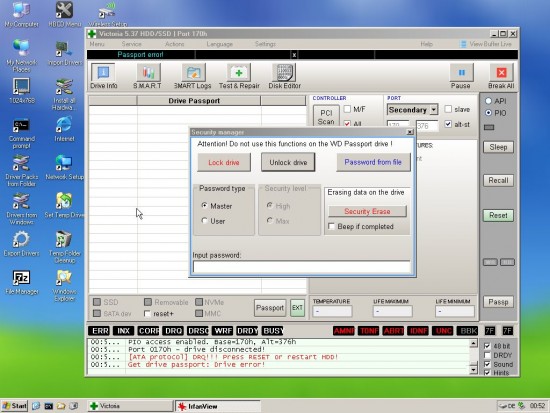Open the 1024x768 desktop icon
This screenshot has width=550, height=413.
[21, 91]
